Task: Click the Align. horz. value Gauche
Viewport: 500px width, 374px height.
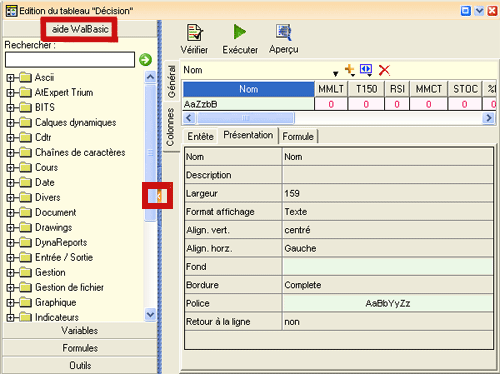Action: [388, 248]
